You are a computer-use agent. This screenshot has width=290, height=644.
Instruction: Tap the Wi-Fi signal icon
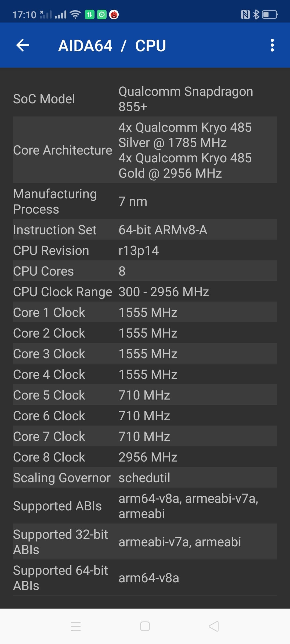(75, 14)
